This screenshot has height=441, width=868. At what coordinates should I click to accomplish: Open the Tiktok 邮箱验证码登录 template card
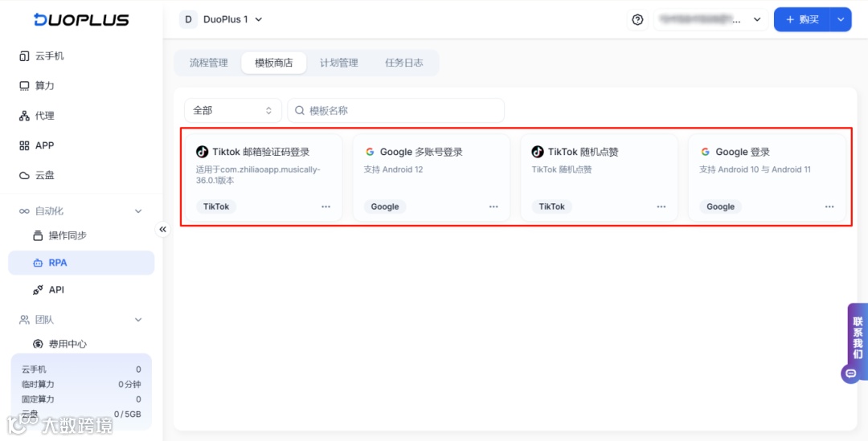[264, 178]
